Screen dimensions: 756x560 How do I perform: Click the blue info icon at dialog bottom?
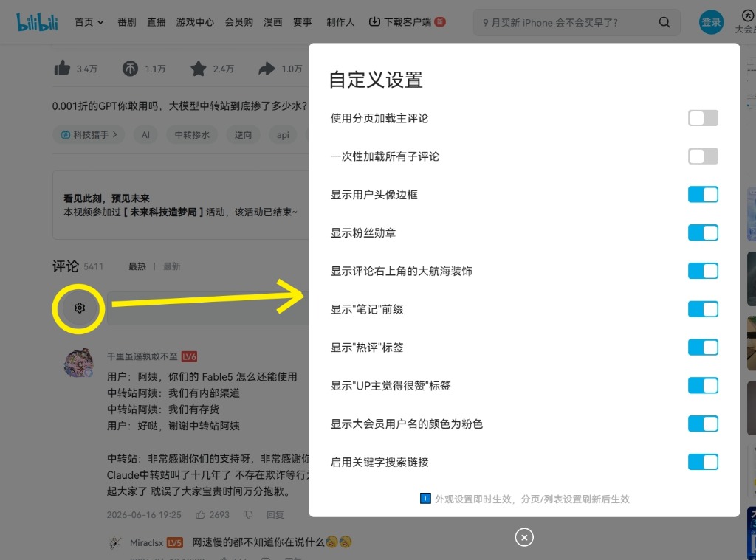click(x=425, y=498)
